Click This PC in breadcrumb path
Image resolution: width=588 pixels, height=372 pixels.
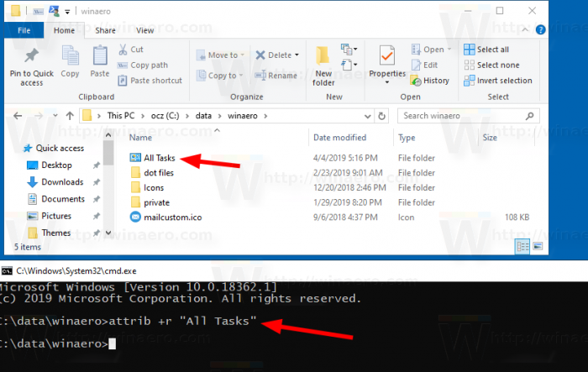point(121,116)
